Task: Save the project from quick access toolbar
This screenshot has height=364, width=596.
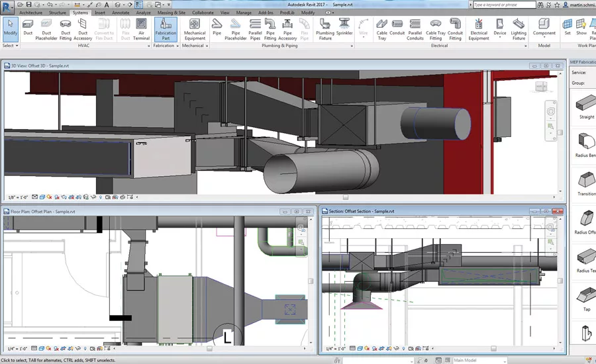Action: [28, 5]
